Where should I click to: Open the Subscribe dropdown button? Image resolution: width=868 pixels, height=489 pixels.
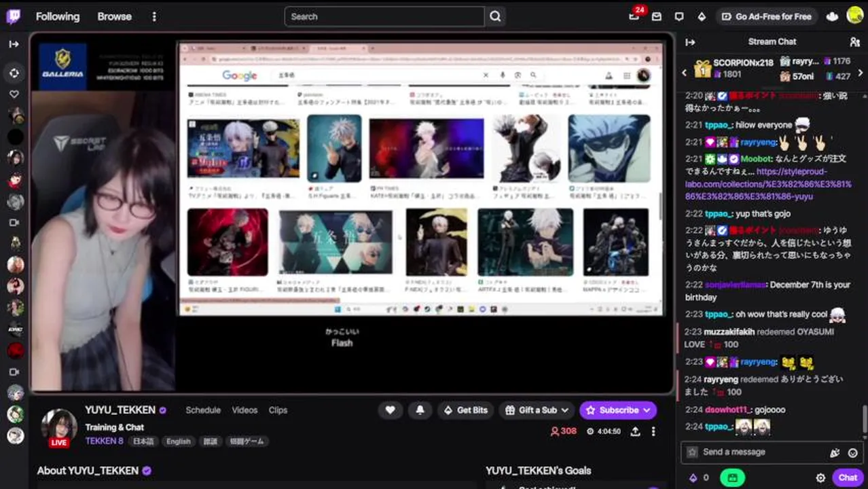click(x=617, y=410)
